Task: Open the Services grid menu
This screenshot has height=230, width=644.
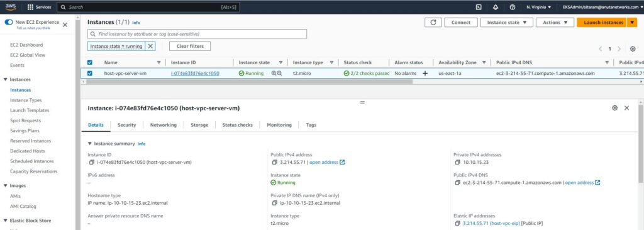Action: coord(40,7)
